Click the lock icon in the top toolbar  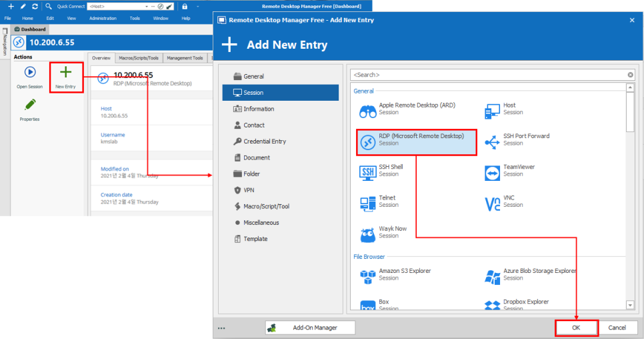click(x=185, y=6)
